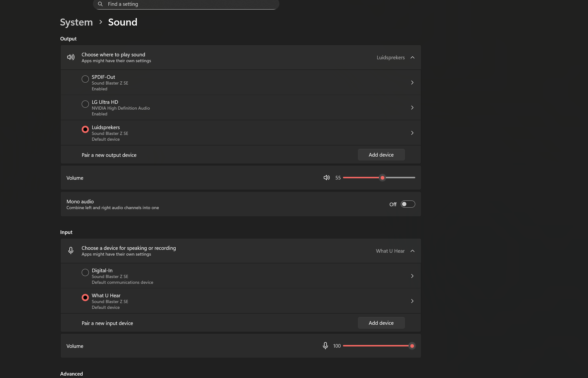Click the Sound breadcrumb title
Screen dimensions: 588x378
(x=122, y=22)
